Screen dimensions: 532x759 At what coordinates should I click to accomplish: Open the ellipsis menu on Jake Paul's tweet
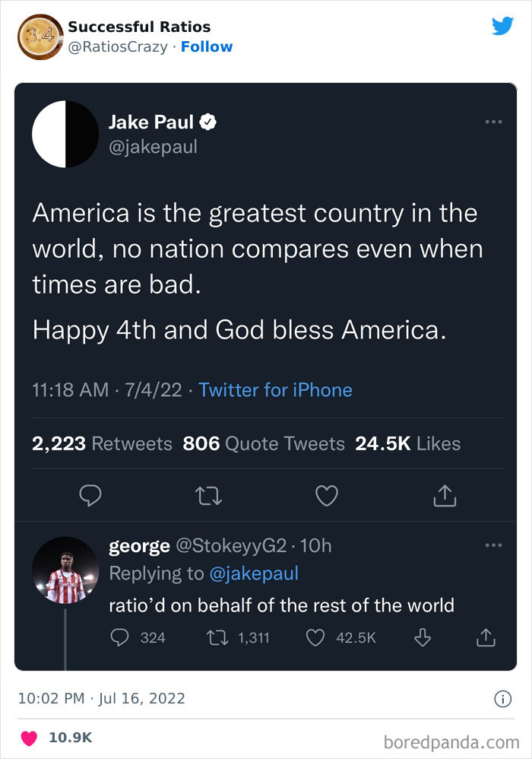[x=492, y=122]
